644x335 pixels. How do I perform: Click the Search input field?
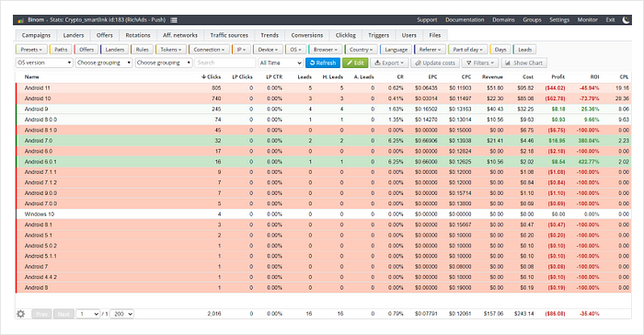[225, 63]
